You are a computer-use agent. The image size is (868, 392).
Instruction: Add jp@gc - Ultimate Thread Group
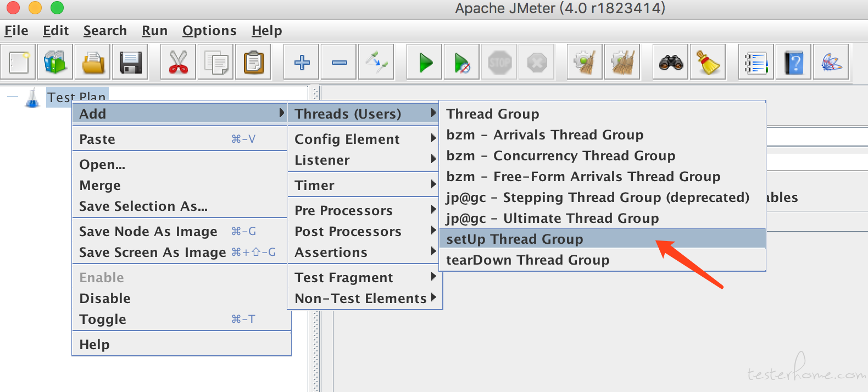pyautogui.click(x=602, y=218)
